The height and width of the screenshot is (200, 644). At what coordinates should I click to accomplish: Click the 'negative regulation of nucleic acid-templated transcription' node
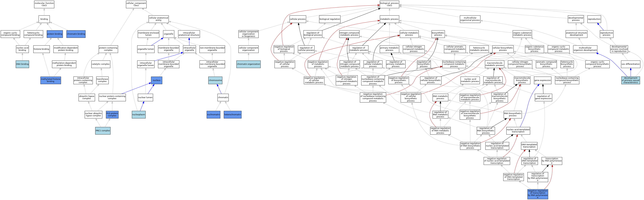497,161
